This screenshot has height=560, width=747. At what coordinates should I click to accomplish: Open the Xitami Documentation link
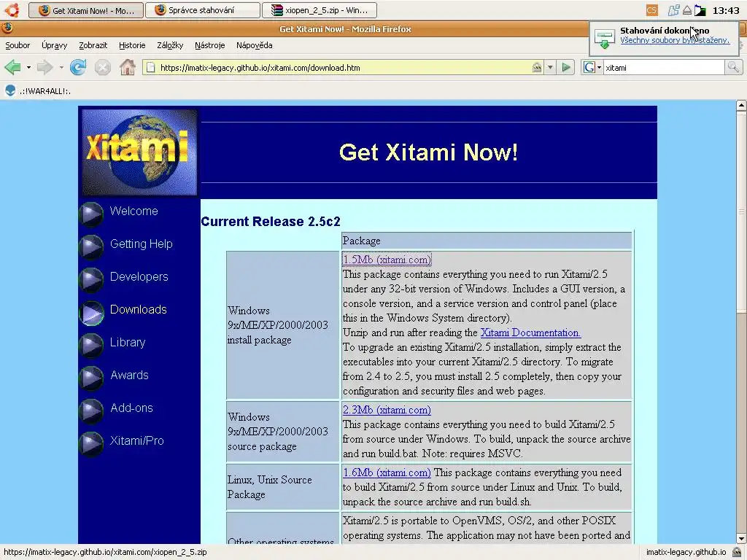pyautogui.click(x=531, y=332)
